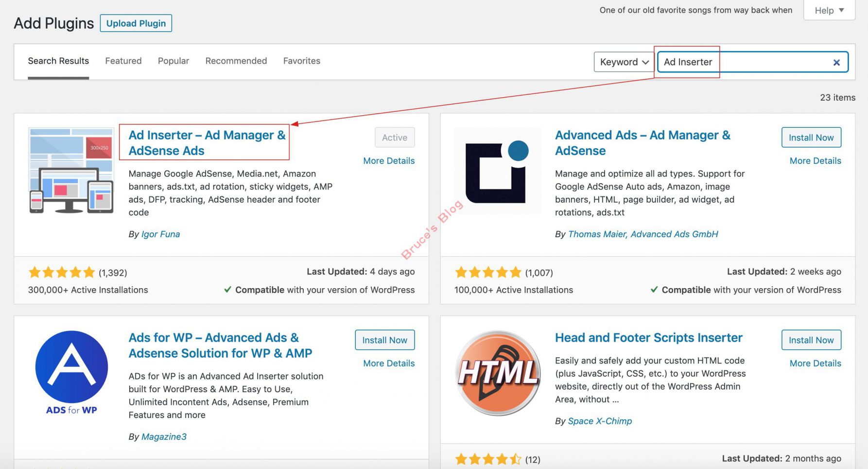Switch to Popular tab
The width and height of the screenshot is (868, 469).
click(x=174, y=61)
